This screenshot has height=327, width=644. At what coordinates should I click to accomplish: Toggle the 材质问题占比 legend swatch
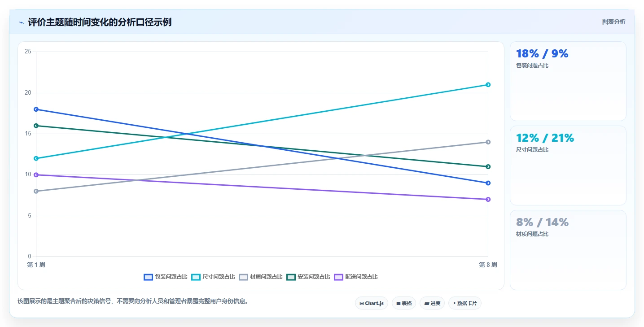coord(244,277)
